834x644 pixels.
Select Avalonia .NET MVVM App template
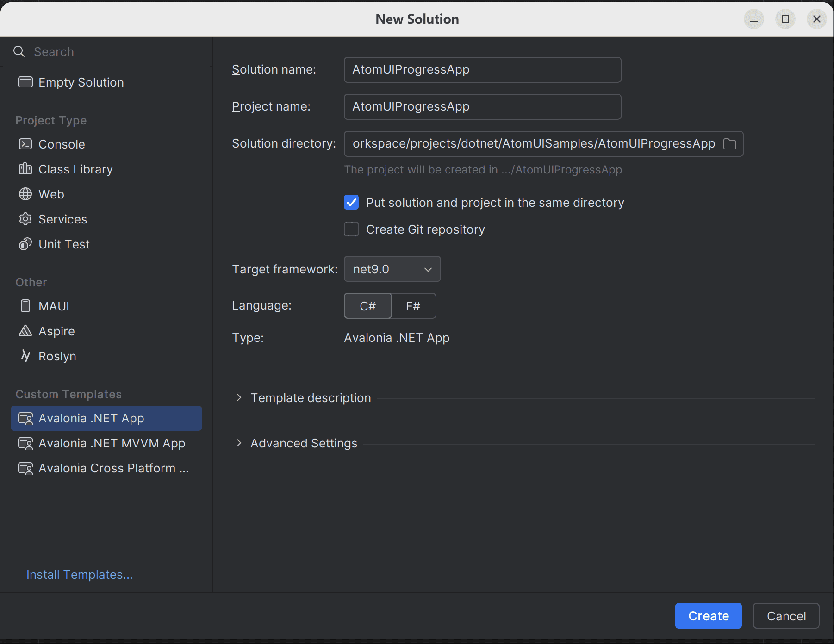(x=106, y=443)
